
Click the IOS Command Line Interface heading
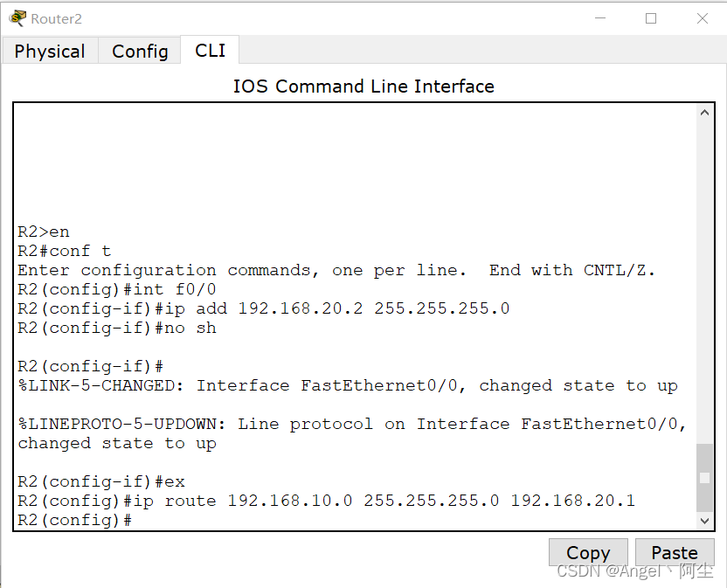pyautogui.click(x=363, y=86)
